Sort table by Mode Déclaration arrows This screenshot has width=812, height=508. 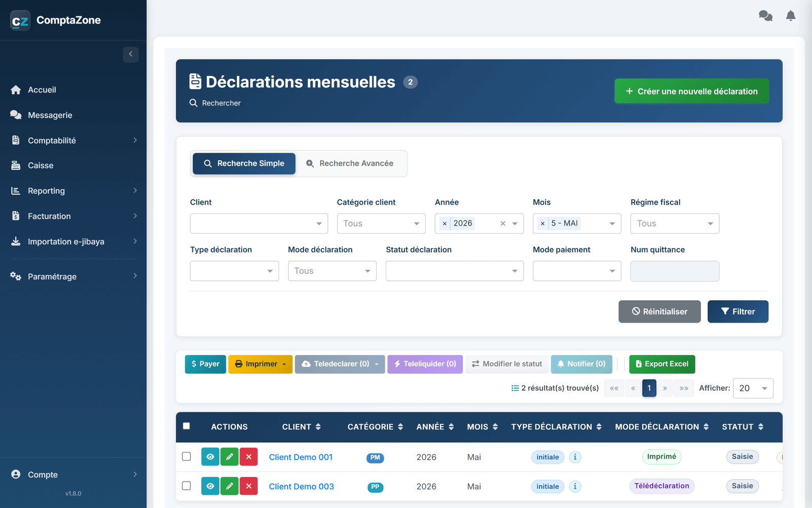(x=706, y=427)
